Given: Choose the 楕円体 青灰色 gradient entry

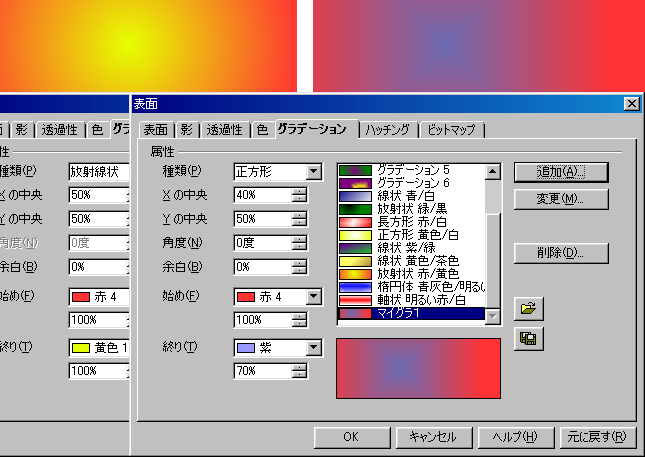Looking at the screenshot, I should [412, 287].
